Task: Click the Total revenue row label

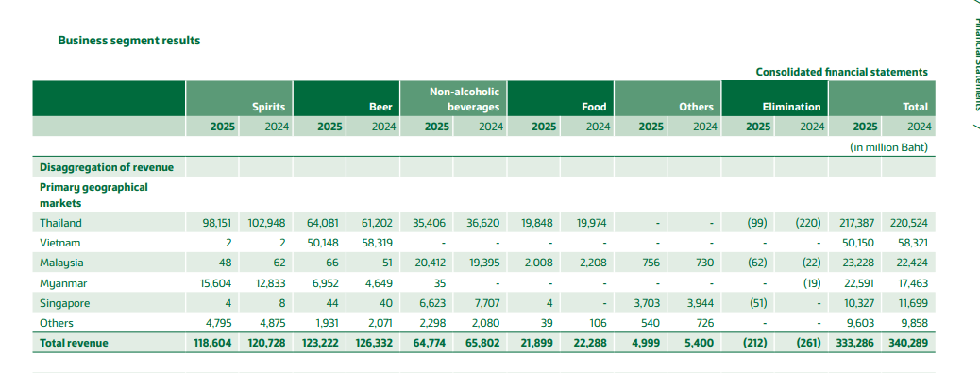Action: coord(74,343)
